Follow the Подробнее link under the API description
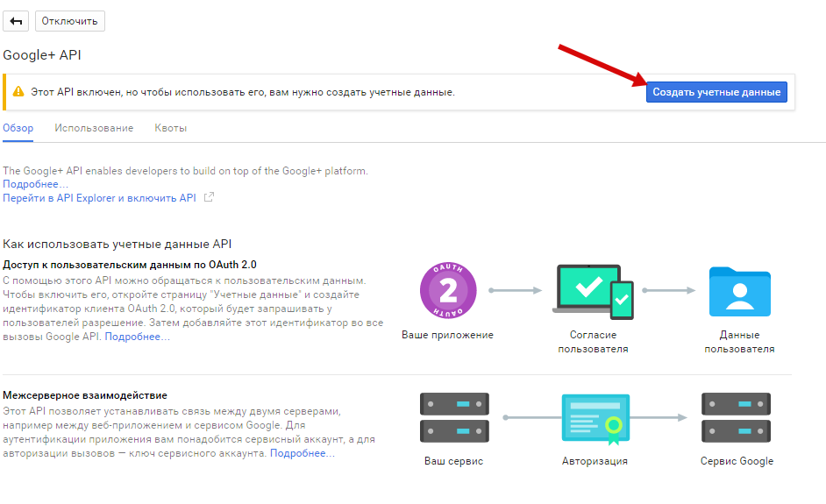Image resolution: width=826 pixels, height=504 pixels. coord(35,184)
